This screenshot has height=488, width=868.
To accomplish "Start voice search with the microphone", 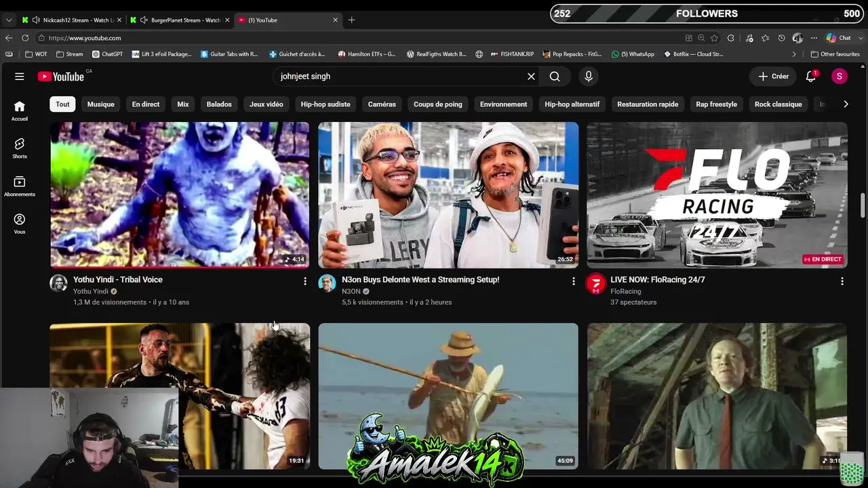I will click(589, 77).
